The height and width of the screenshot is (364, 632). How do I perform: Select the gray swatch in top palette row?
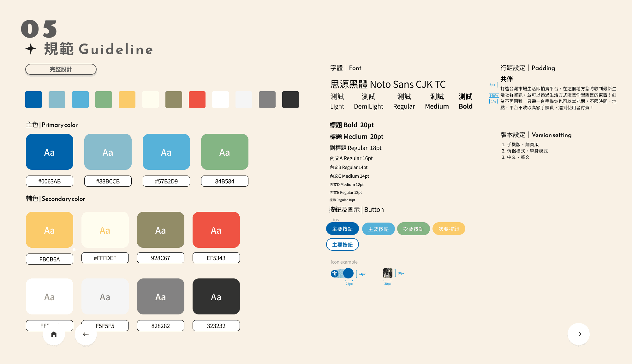tap(267, 100)
